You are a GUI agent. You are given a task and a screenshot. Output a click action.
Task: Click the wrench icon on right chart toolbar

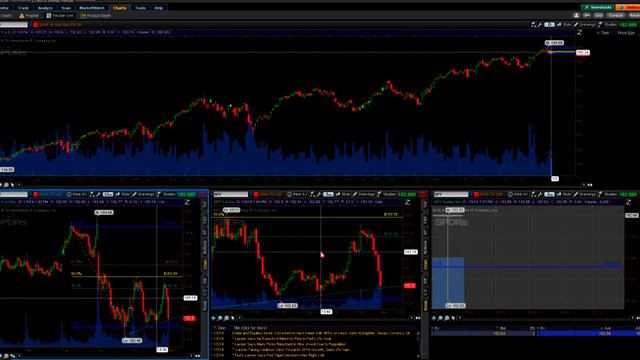tap(540, 194)
